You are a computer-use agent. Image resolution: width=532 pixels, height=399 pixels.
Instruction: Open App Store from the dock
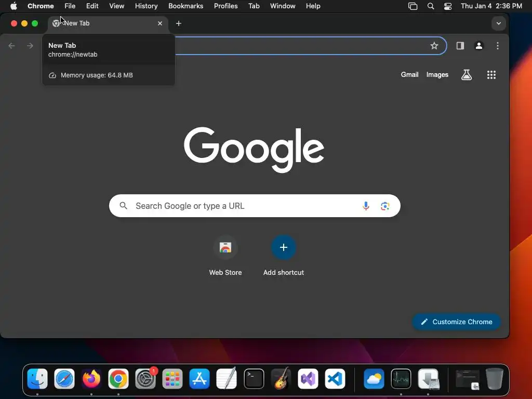tap(199, 379)
